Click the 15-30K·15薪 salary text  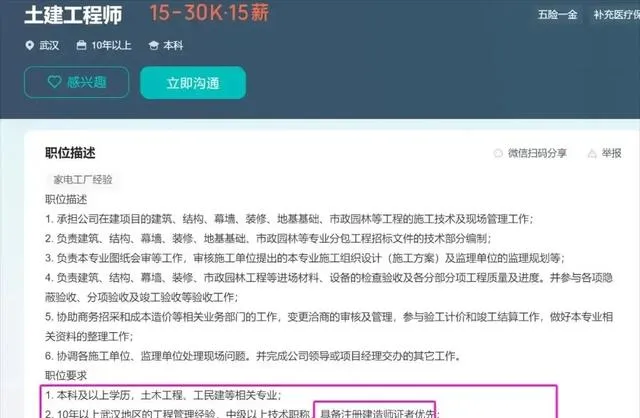click(209, 13)
